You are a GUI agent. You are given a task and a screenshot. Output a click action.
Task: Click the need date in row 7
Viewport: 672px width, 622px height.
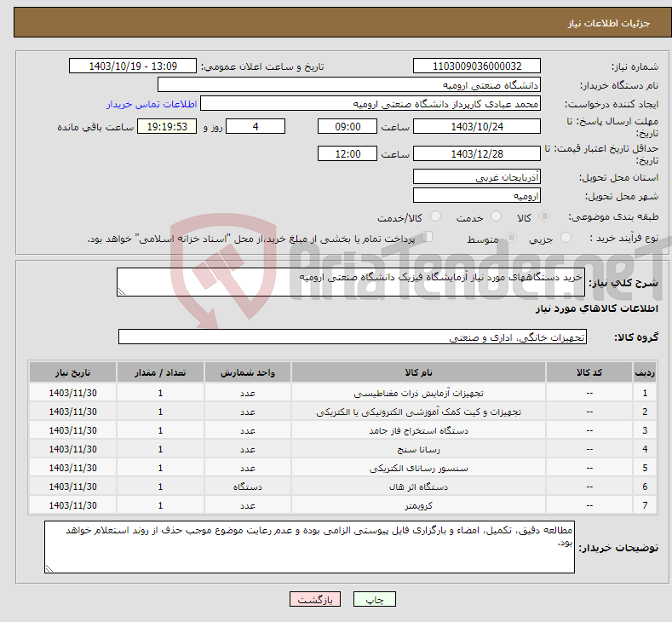73,505
